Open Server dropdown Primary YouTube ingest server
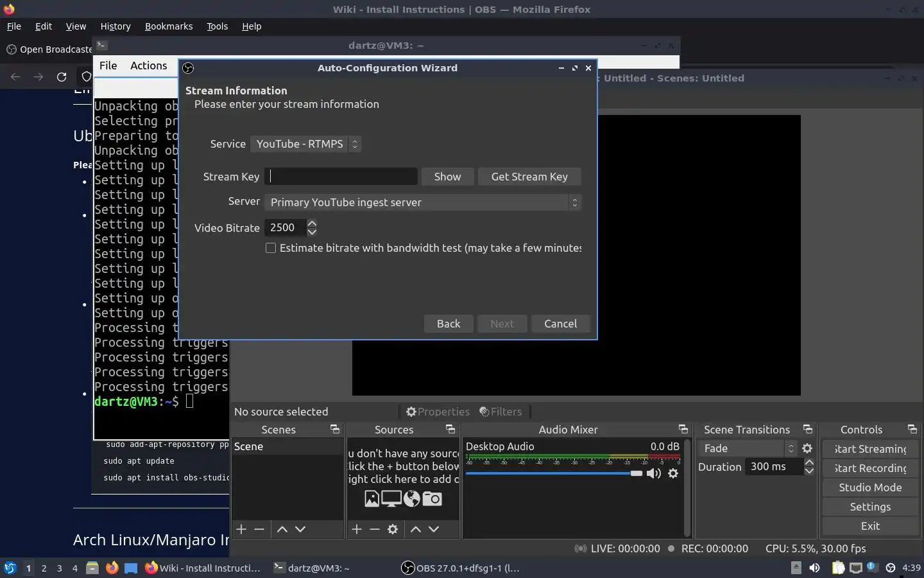The height and width of the screenshot is (578, 924). [423, 202]
